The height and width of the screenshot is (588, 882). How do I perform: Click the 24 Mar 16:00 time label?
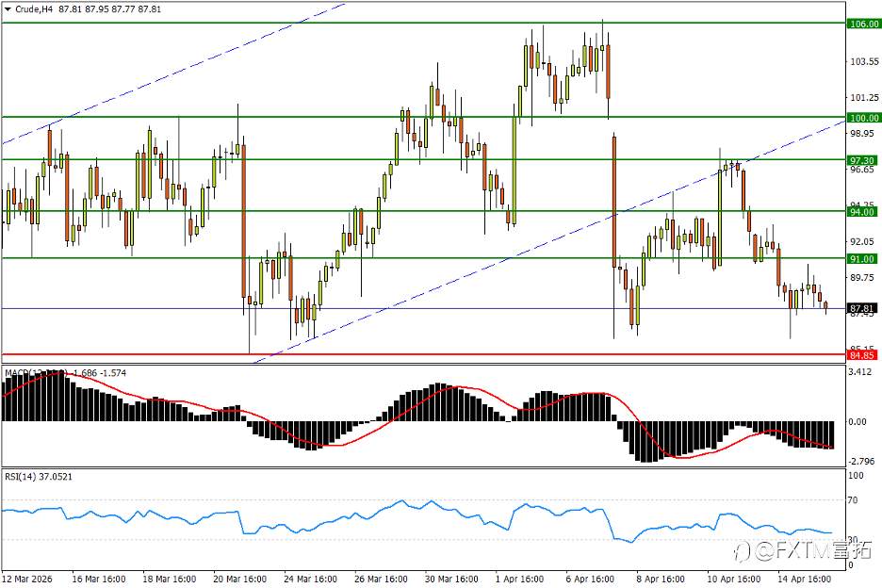311,579
